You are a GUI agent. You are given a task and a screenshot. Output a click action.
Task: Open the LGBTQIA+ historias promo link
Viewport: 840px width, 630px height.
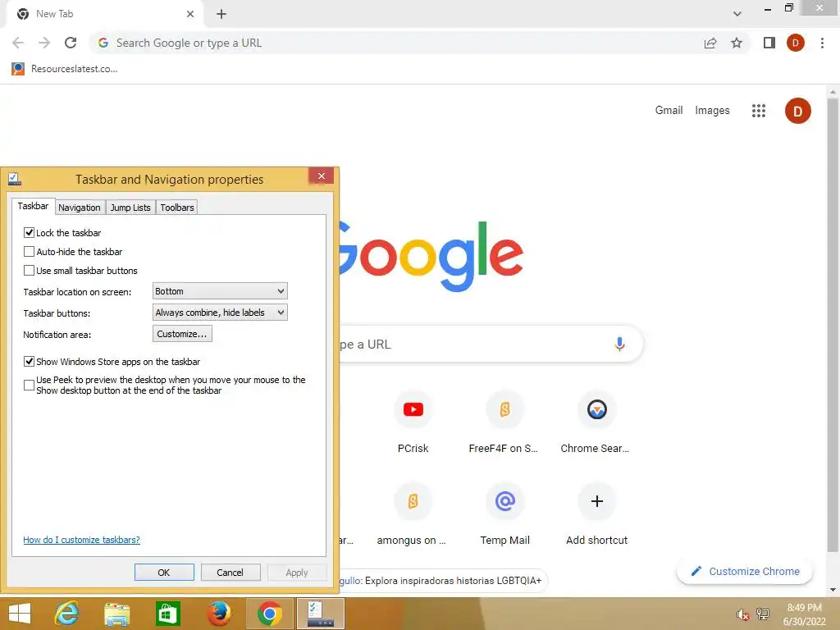(x=442, y=581)
